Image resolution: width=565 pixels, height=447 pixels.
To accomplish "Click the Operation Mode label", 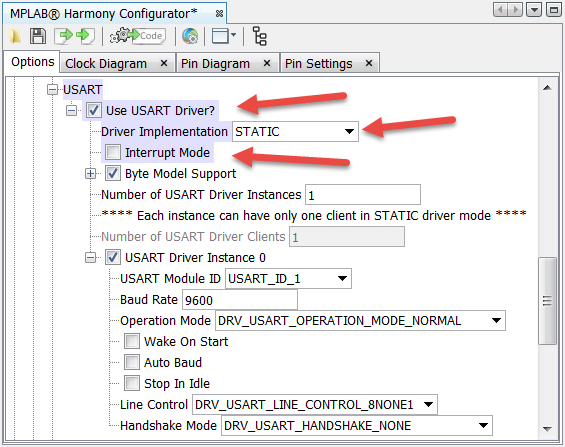I will tap(165, 321).
